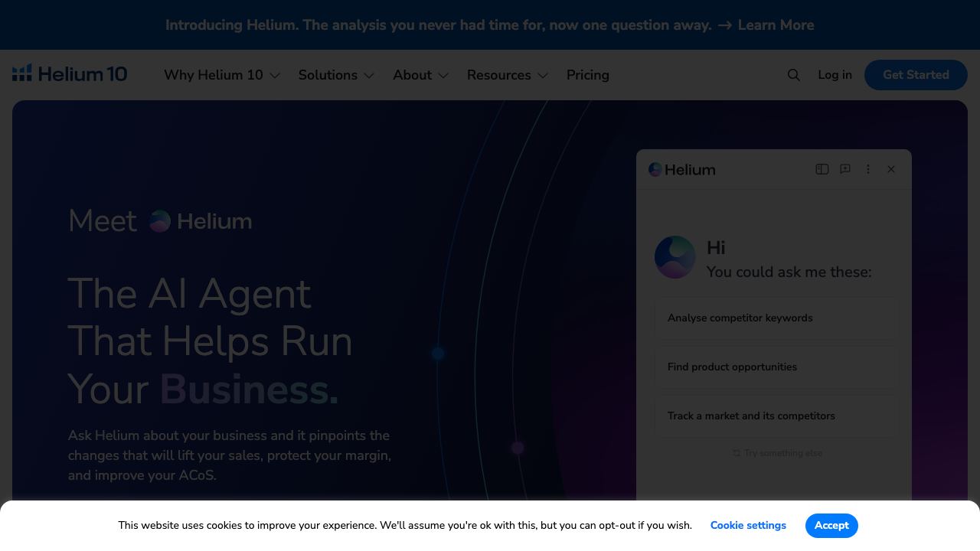Click the arrow icon in announcement banner

(x=725, y=25)
